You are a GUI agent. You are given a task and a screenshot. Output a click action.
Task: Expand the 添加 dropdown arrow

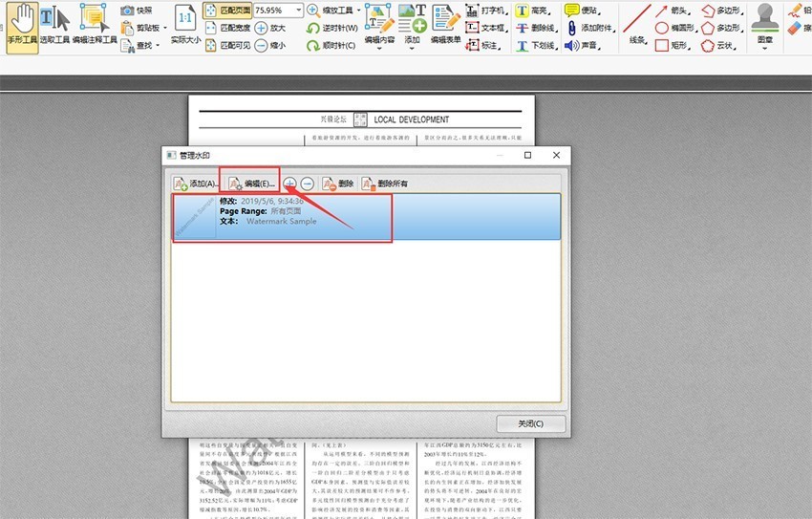413,49
